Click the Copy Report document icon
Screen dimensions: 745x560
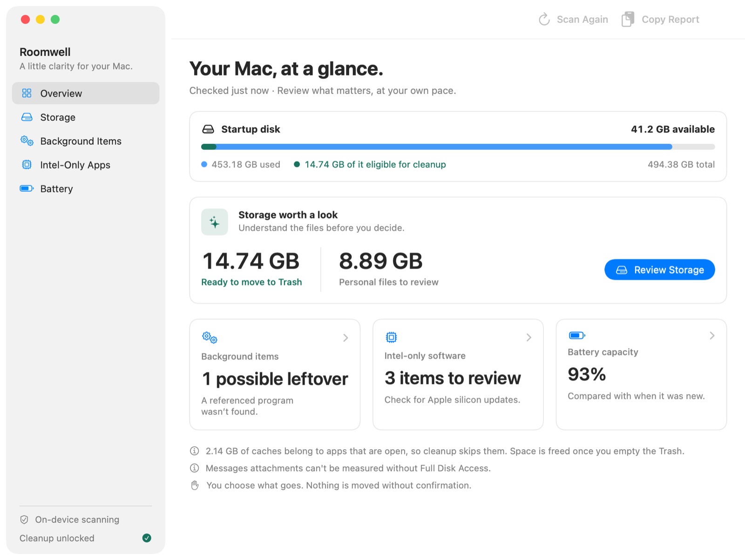(628, 19)
